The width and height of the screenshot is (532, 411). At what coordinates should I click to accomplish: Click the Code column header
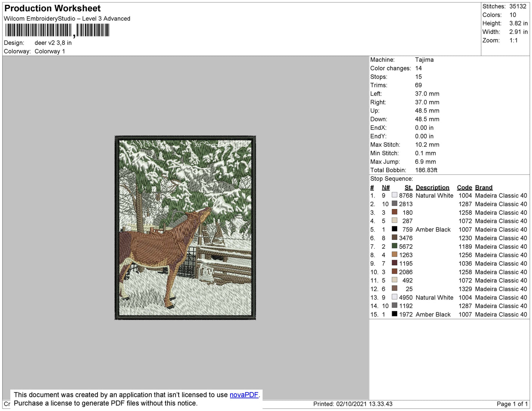tap(464, 188)
